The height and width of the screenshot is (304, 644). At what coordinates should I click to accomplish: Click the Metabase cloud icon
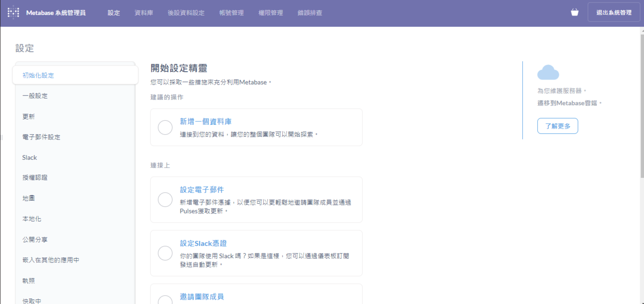coord(548,72)
